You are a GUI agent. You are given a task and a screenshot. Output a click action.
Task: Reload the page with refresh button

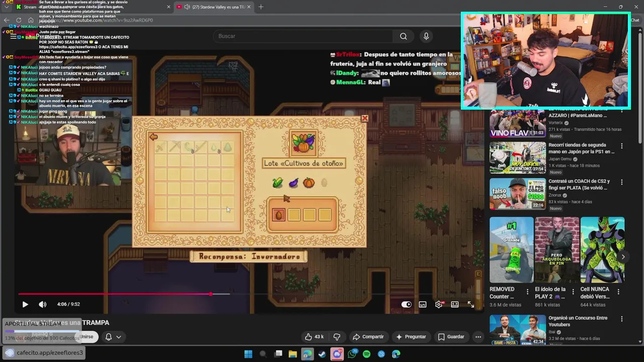(19, 20)
